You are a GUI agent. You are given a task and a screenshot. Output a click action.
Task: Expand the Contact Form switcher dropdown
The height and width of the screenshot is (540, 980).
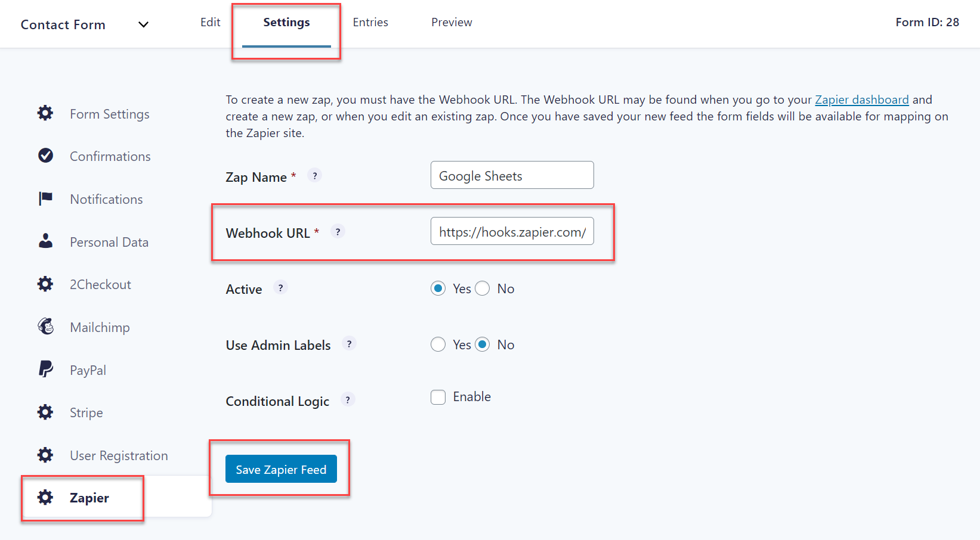[143, 24]
